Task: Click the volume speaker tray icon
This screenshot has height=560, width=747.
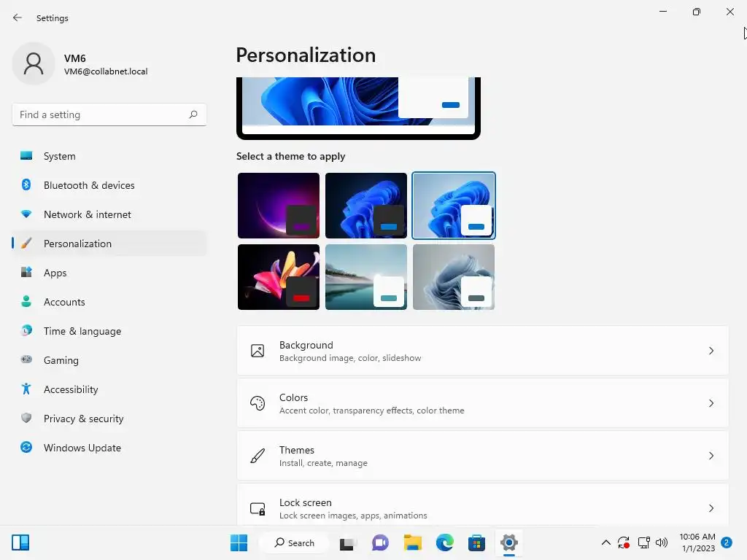Action: [662, 542]
